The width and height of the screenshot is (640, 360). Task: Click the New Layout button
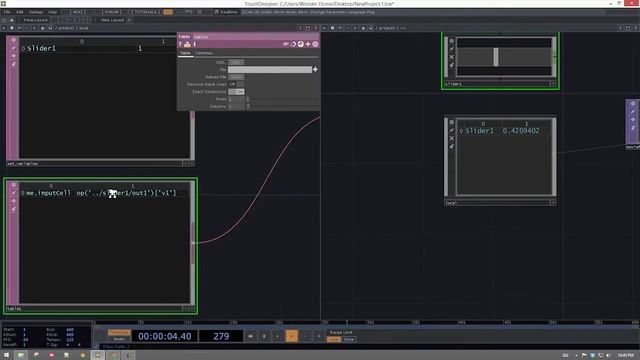pyautogui.click(x=112, y=20)
